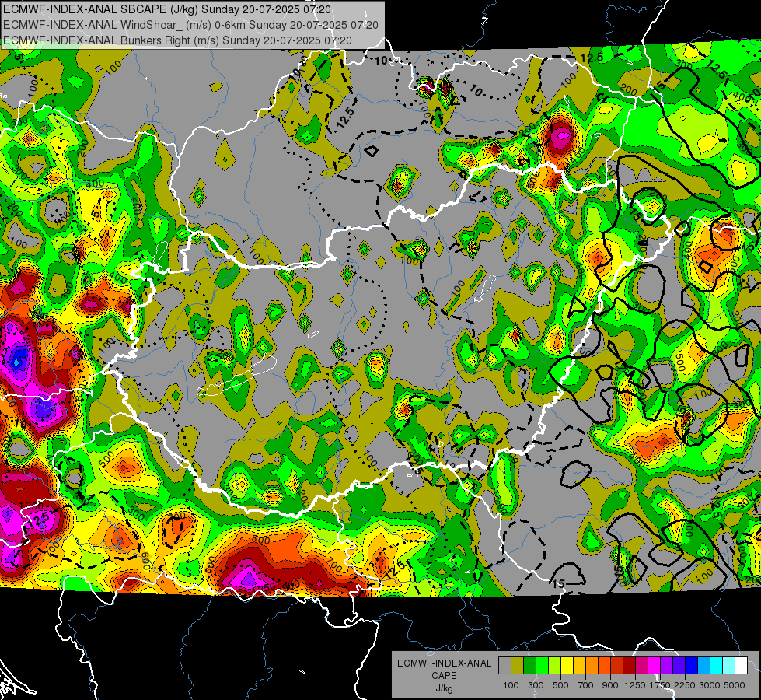Viewport: 761px width, 700px height.
Task: Select the crimson-pink swatch after 1250
Action: point(641,666)
